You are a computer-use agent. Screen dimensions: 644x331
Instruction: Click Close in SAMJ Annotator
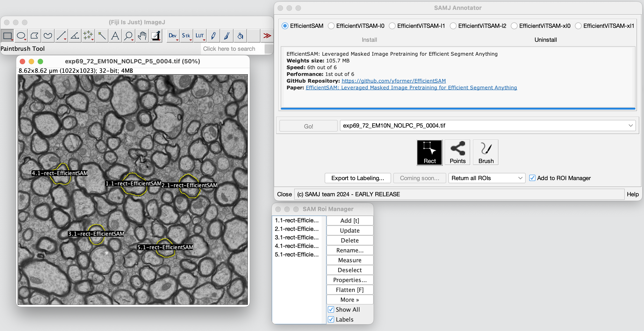click(x=284, y=194)
